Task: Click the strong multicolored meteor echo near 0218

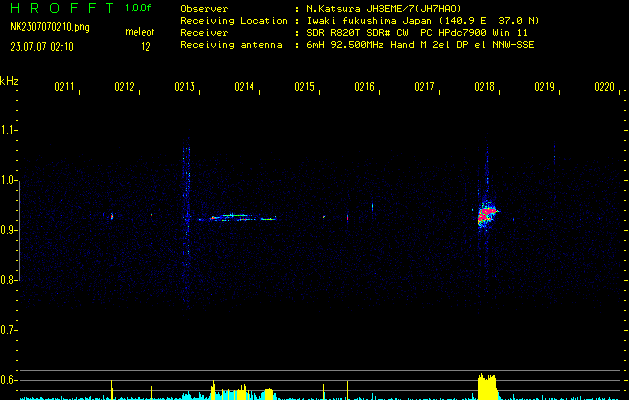Action: pos(487,214)
